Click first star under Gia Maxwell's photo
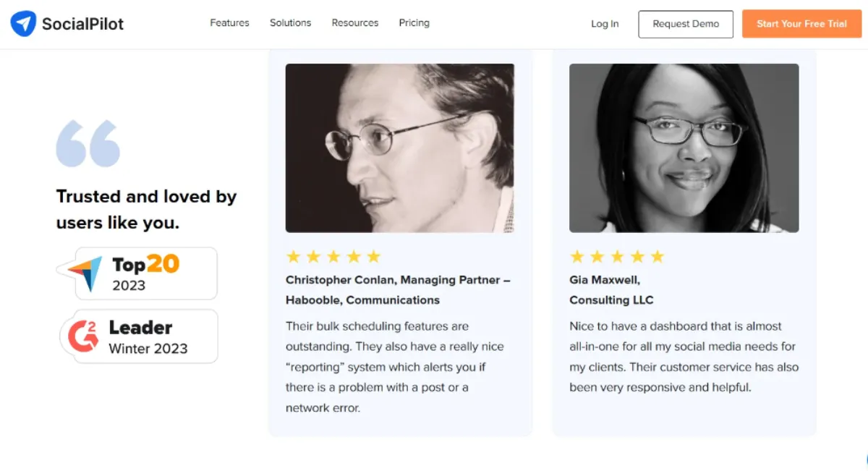 click(576, 257)
